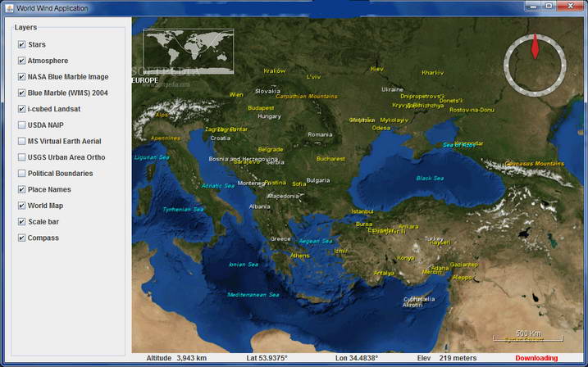
Task: Uncheck the Stars layer checkbox
Action: point(22,44)
